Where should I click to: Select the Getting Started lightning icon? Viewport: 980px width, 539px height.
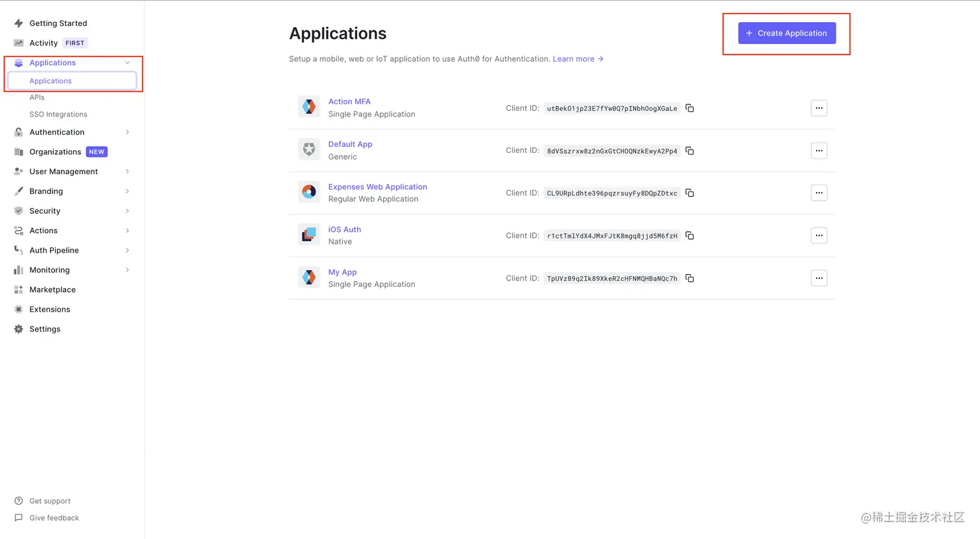tap(19, 23)
